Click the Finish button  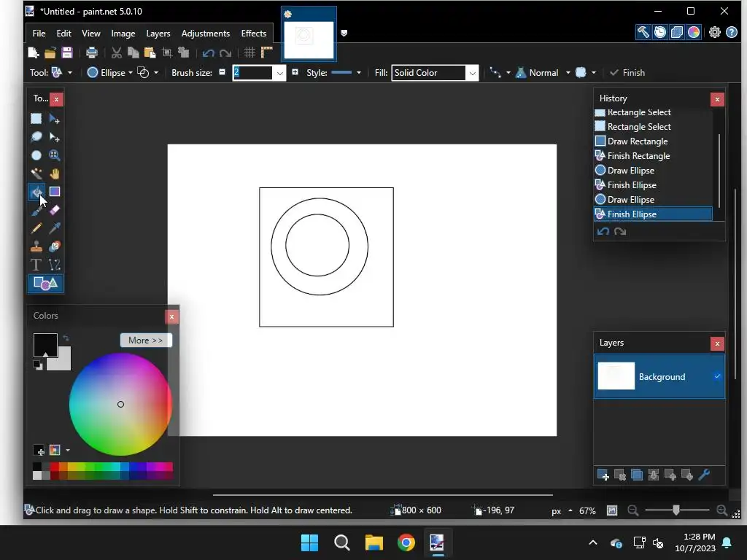(x=627, y=72)
